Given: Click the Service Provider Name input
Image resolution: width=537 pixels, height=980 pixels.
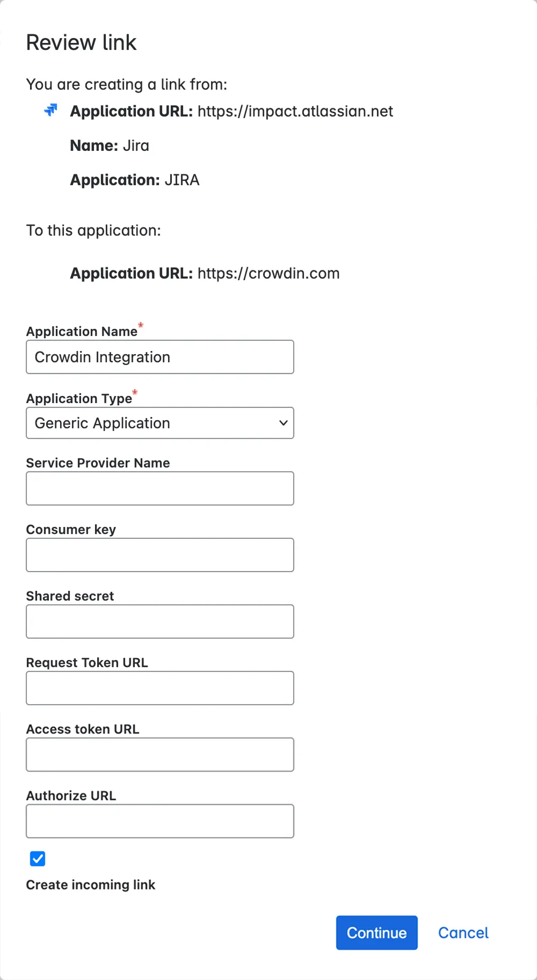Looking at the screenshot, I should (x=160, y=488).
